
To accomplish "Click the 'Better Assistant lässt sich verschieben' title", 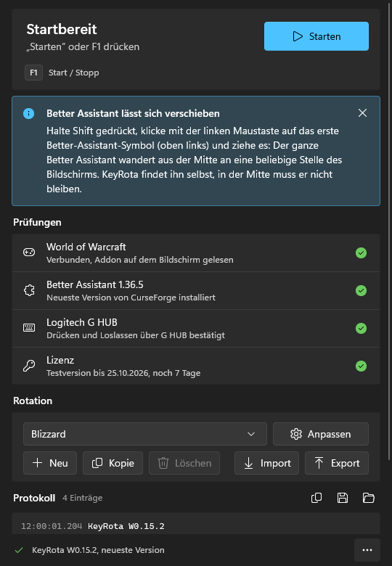I will (x=133, y=113).
